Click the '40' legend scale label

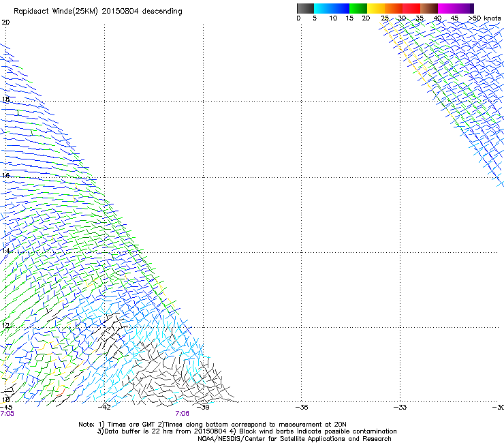437,18
